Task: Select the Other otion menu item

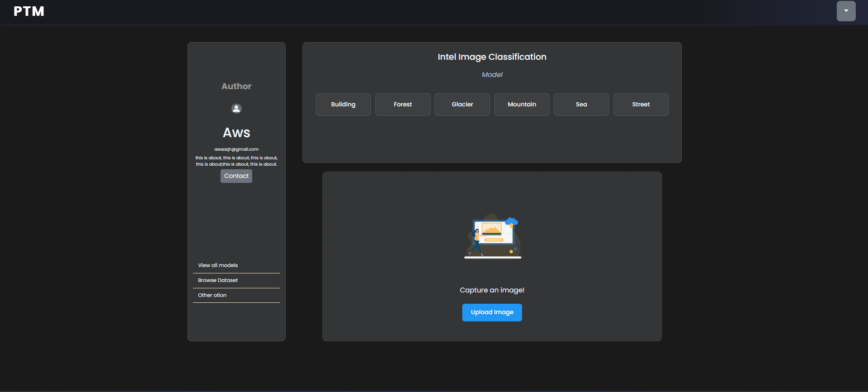Action: [x=236, y=296]
